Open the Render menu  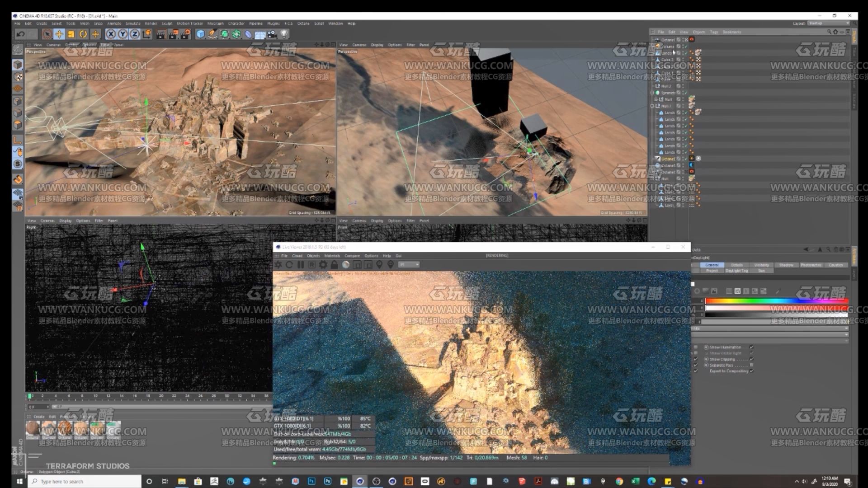pos(151,23)
